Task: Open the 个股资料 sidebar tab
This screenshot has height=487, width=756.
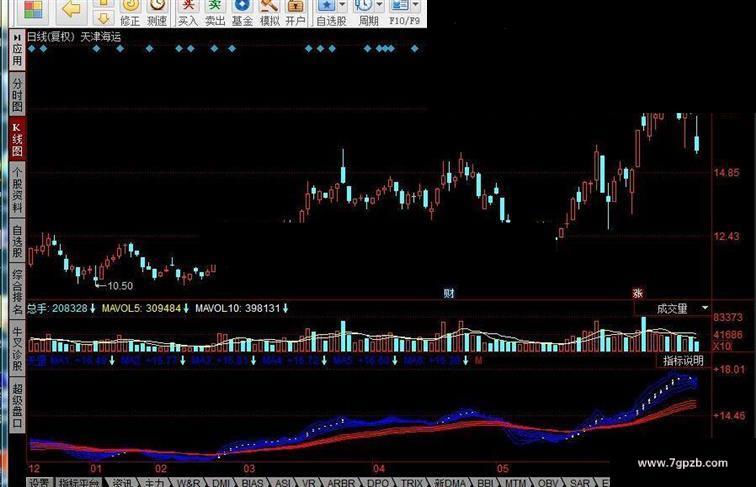Action: [x=17, y=189]
